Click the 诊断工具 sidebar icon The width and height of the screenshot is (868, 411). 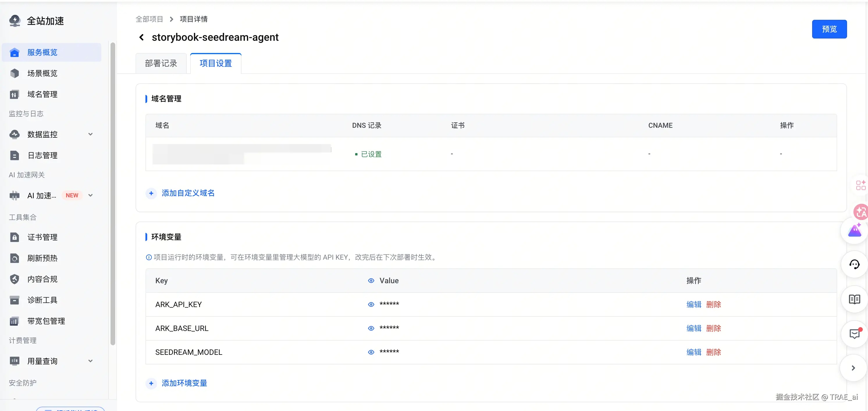[x=15, y=300]
